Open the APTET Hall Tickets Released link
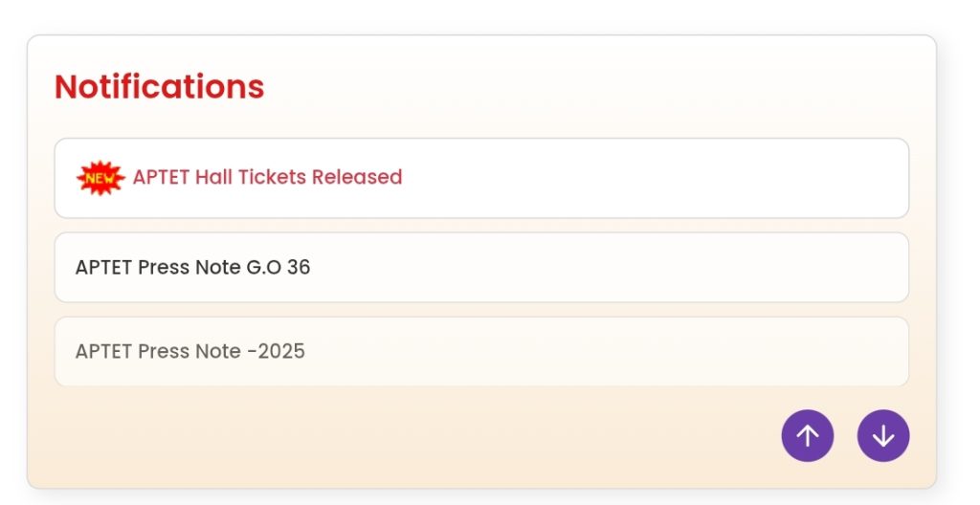 click(267, 177)
